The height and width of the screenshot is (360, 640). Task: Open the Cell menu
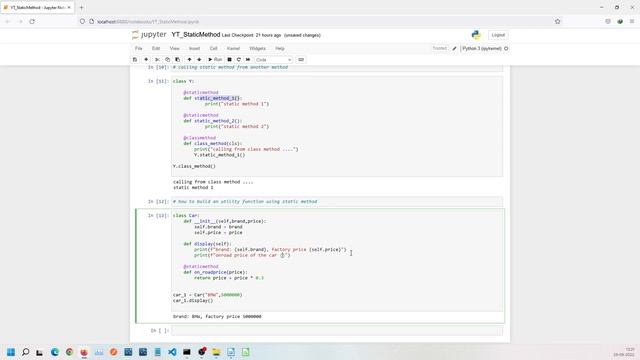213,49
